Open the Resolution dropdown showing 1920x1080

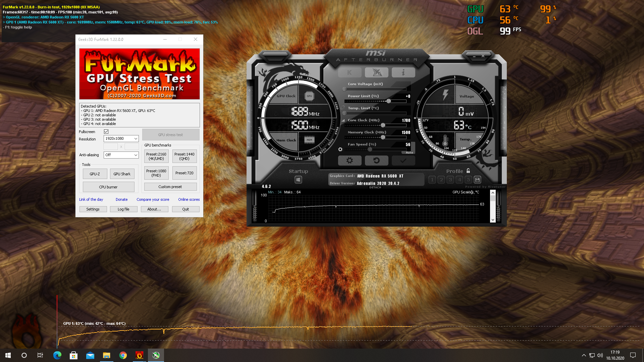point(121,138)
